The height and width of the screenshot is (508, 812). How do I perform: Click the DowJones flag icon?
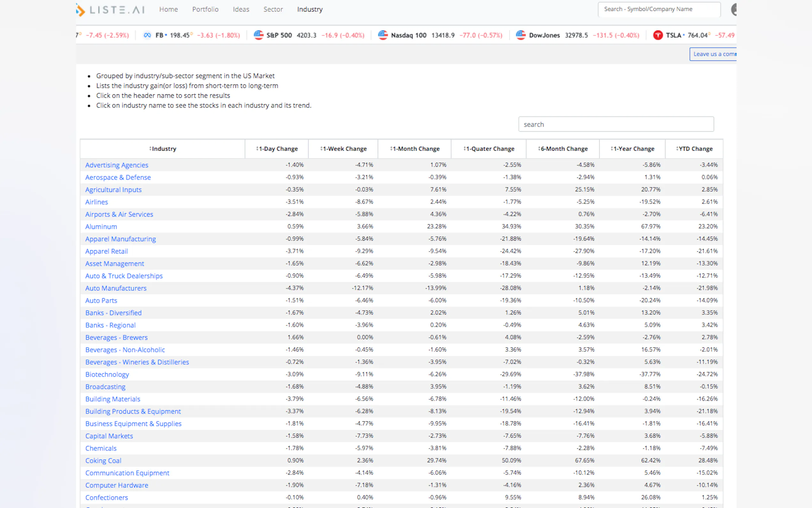tap(521, 35)
